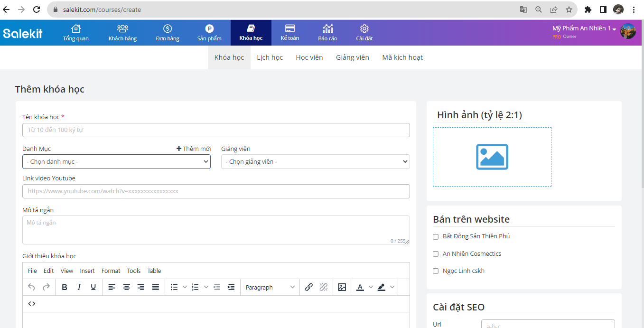The image size is (644, 328).
Task: Expand the Chọn danh mục dropdown
Action: pyautogui.click(x=116, y=162)
